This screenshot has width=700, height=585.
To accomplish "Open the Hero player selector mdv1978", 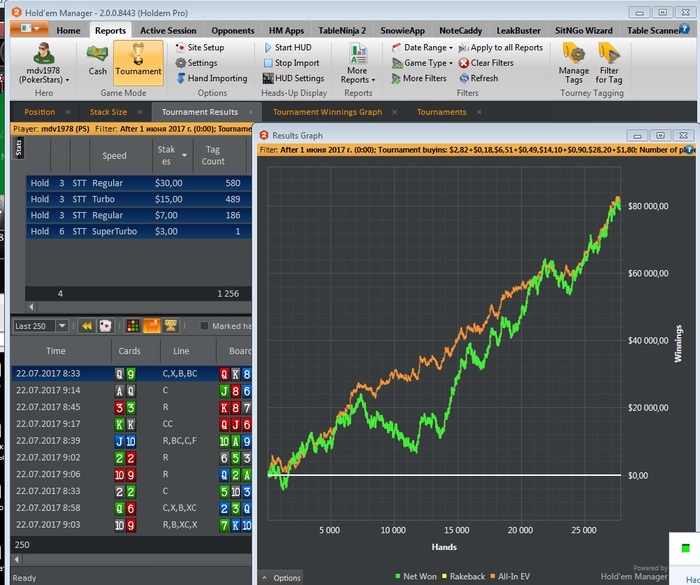I will click(43, 63).
